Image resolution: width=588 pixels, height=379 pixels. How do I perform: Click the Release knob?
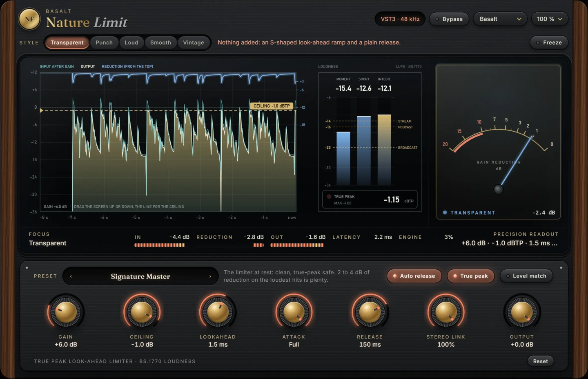[x=370, y=312]
